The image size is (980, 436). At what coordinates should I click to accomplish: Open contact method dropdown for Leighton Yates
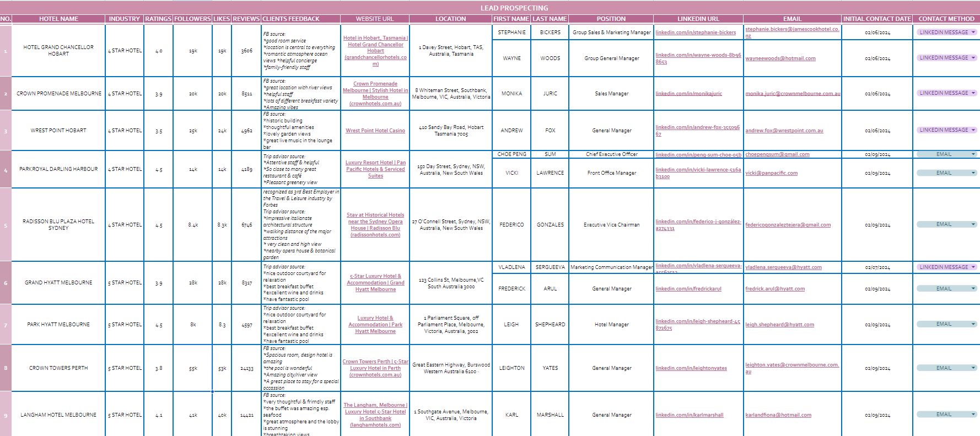(x=973, y=368)
